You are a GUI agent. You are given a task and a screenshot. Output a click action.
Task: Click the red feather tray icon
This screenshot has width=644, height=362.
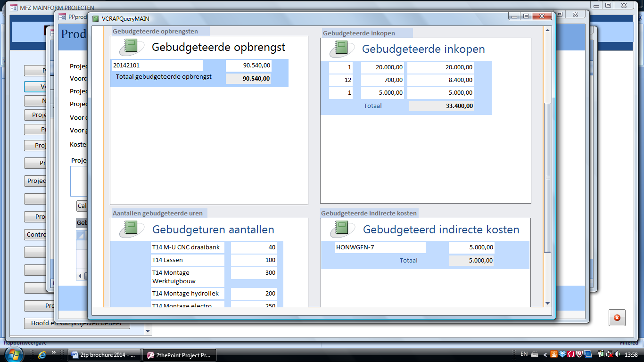(x=570, y=354)
